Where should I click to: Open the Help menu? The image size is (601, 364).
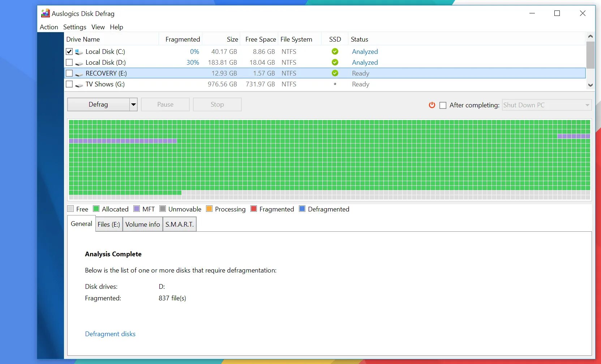pyautogui.click(x=116, y=27)
